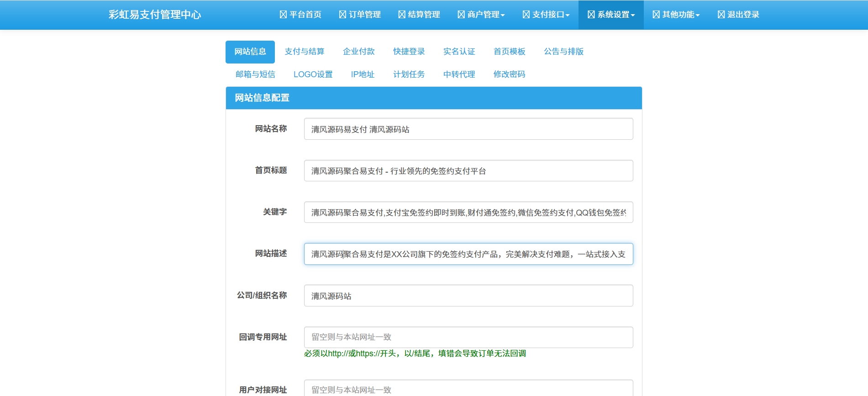Click the 修改密码 link
This screenshot has height=396, width=868.
pos(509,74)
